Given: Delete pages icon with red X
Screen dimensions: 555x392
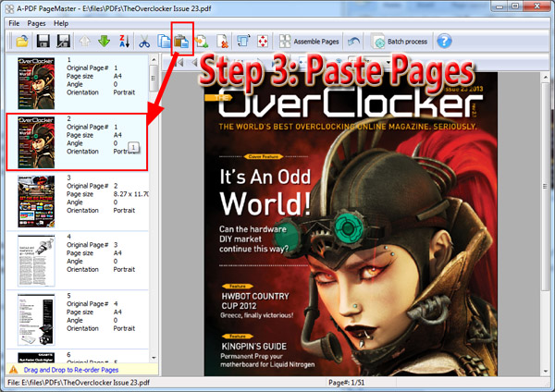Looking at the screenshot, I should click(222, 42).
